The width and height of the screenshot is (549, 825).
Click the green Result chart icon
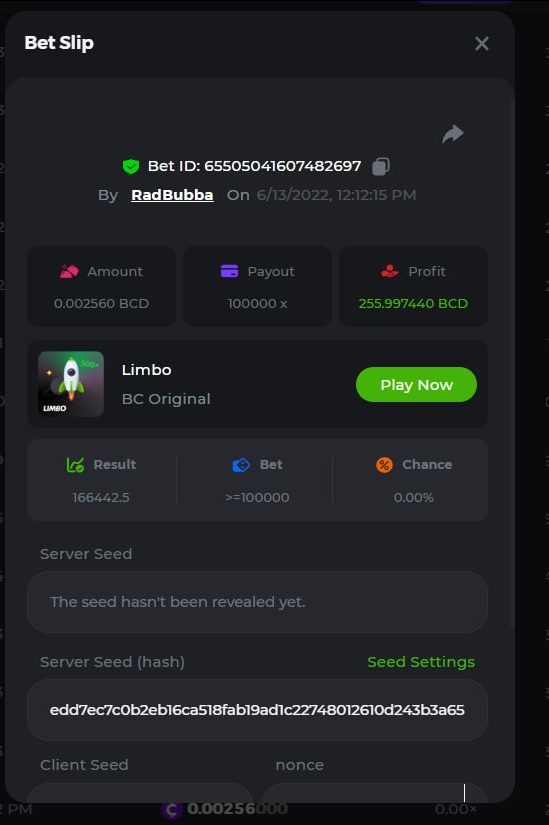pyautogui.click(x=75, y=465)
